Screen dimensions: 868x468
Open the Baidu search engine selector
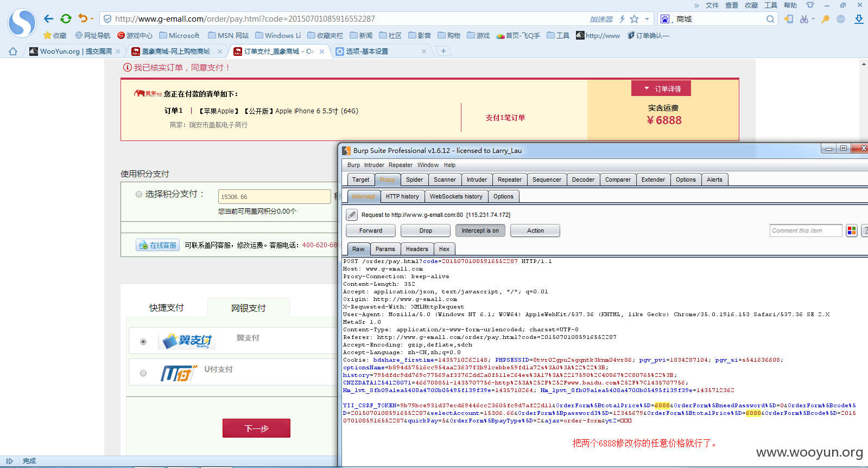665,19
